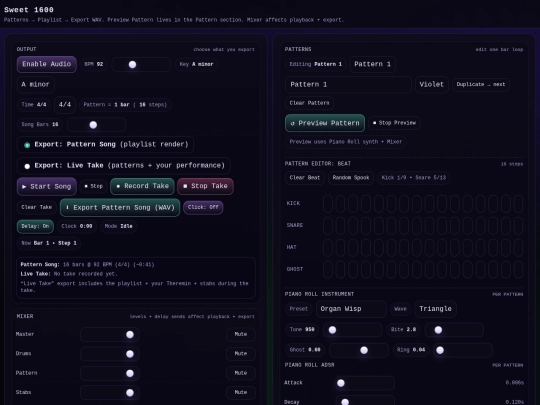Select Export: Live Take radio option
This screenshot has width=540, height=405.
(x=27, y=166)
